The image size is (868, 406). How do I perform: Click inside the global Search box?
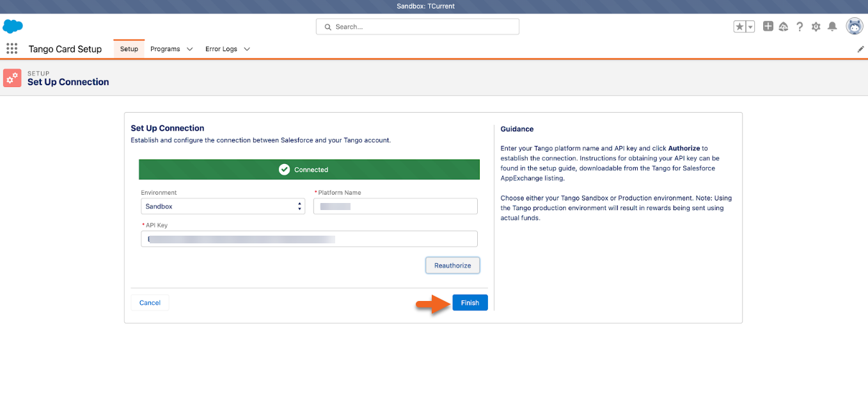[417, 26]
